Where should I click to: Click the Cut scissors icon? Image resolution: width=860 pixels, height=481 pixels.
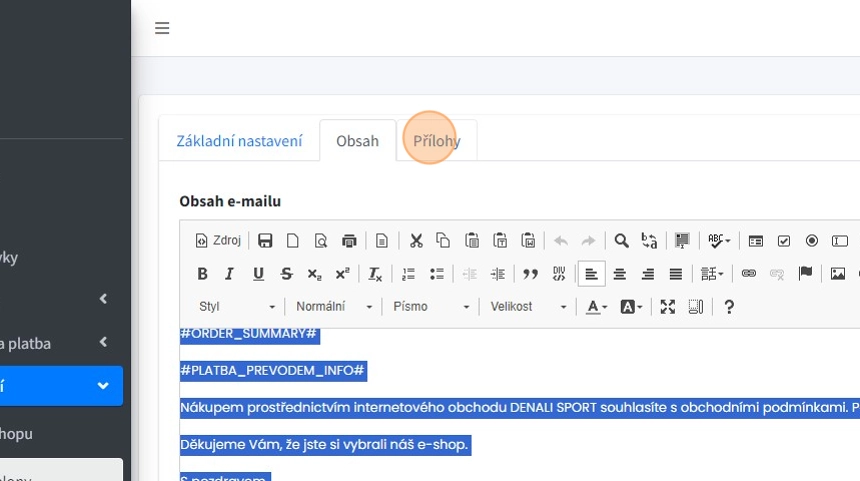tap(416, 241)
